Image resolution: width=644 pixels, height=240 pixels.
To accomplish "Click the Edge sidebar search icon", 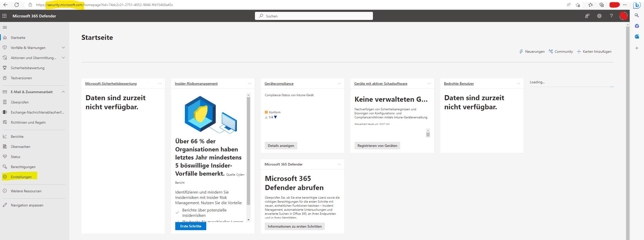I will point(637,15).
